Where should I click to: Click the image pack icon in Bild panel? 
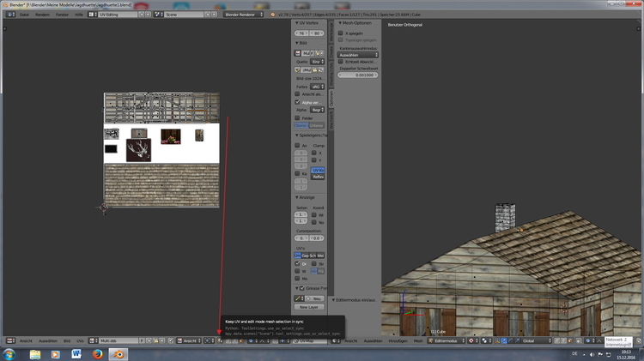(297, 69)
